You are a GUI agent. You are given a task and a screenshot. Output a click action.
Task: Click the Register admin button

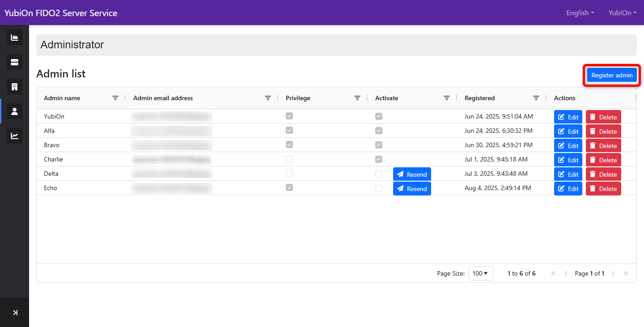coord(612,75)
